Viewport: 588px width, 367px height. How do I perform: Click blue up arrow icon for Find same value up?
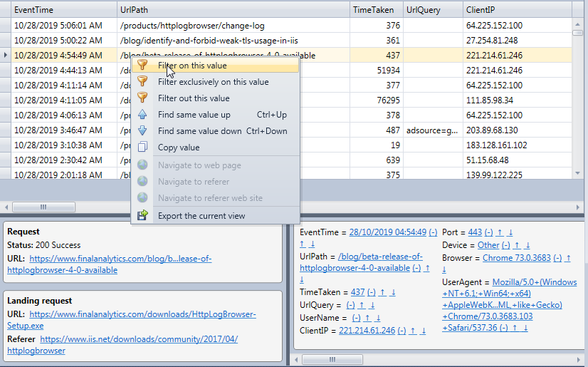coord(142,115)
